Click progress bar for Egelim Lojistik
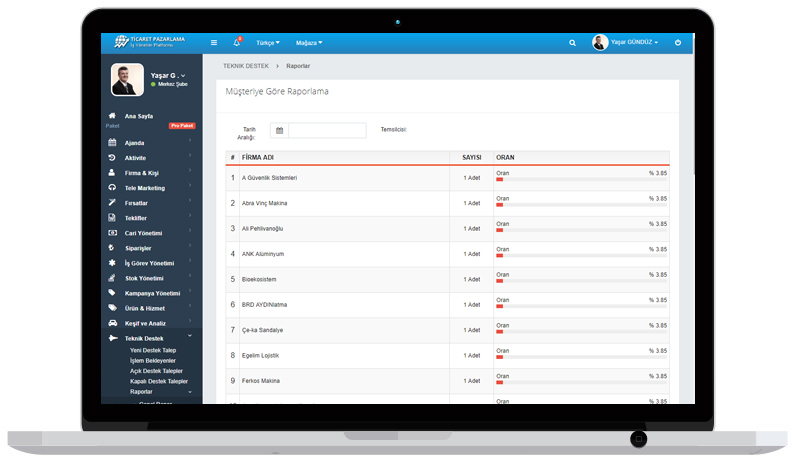 [581, 357]
